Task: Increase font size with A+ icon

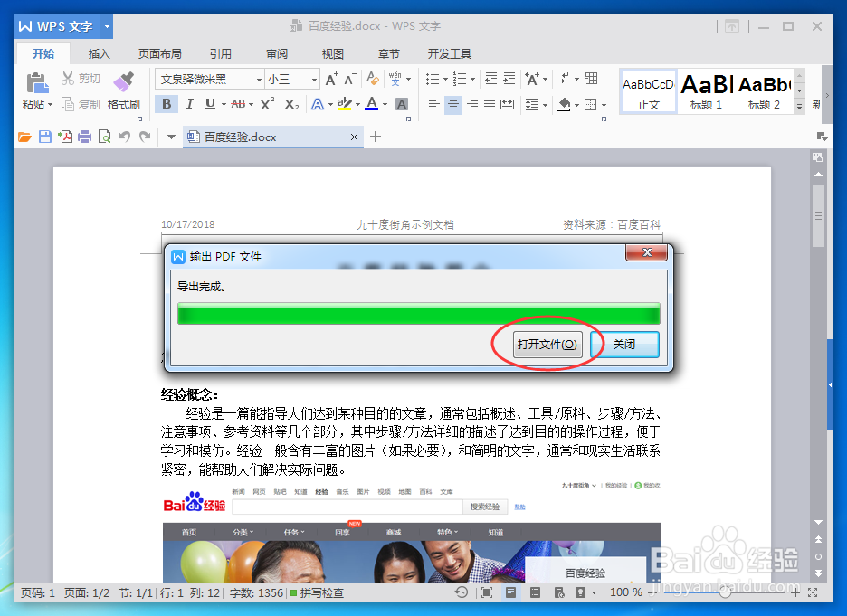Action: point(332,80)
